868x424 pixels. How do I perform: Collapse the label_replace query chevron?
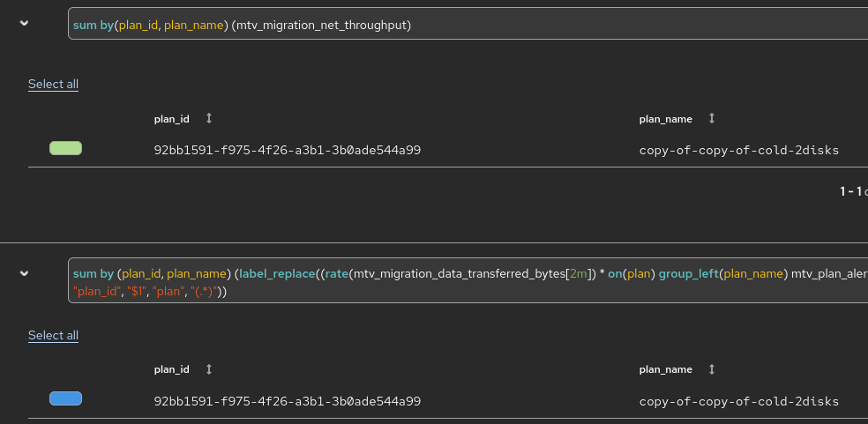coord(24,273)
